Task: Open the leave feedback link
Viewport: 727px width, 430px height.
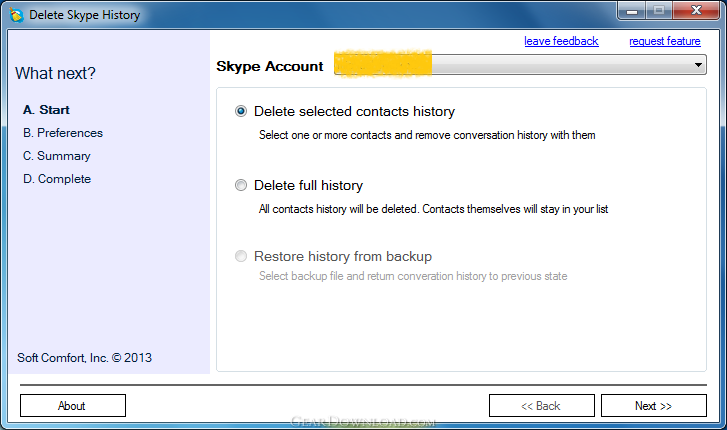Action: click(561, 41)
